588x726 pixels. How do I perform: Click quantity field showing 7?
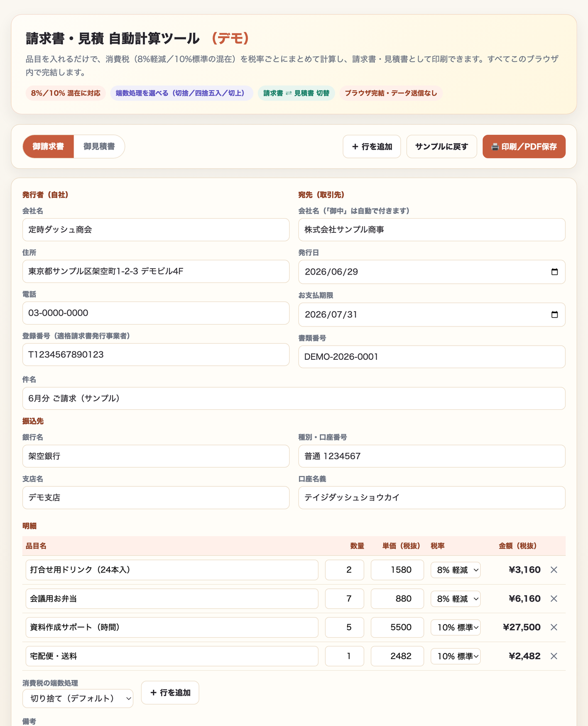344,599
